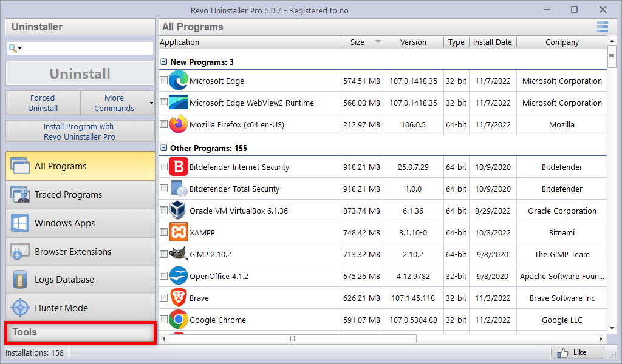Click the All Programs sidebar icon
This screenshot has height=364, width=622.
click(20, 166)
